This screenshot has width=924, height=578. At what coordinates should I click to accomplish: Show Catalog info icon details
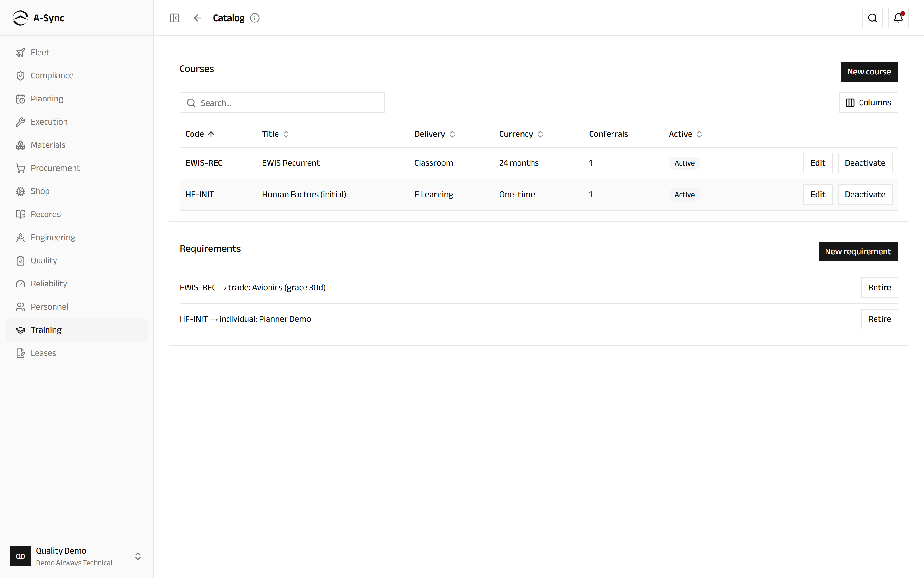[255, 18]
